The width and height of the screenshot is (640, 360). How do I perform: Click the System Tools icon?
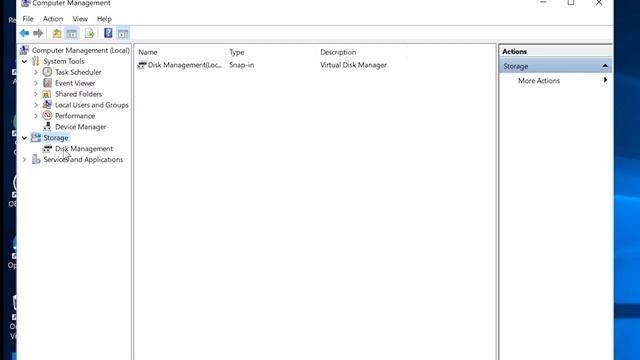36,61
